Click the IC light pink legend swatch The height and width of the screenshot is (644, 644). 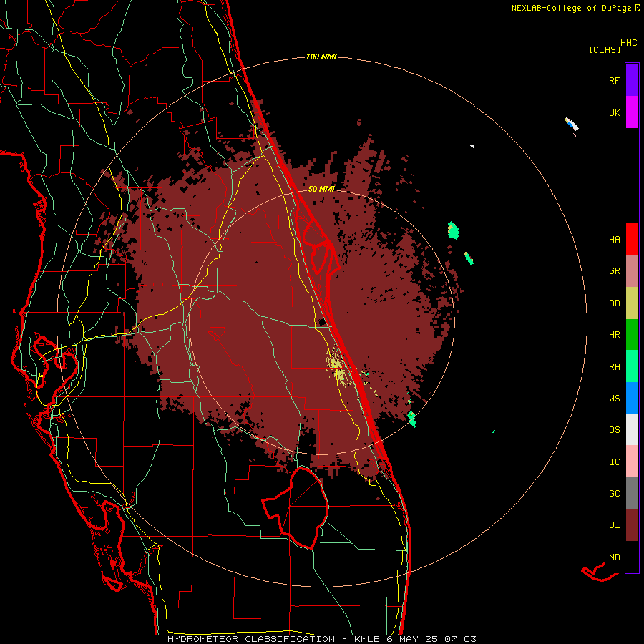632,462
